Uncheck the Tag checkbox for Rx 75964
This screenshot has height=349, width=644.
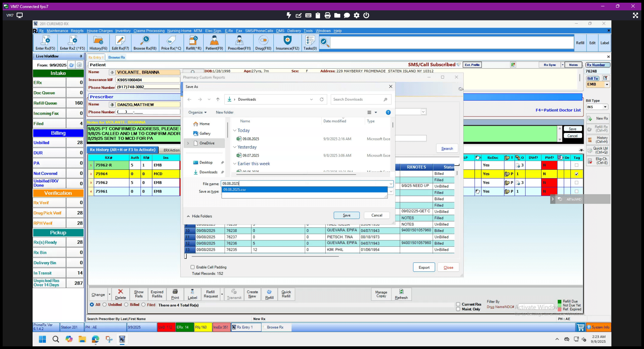click(x=576, y=174)
